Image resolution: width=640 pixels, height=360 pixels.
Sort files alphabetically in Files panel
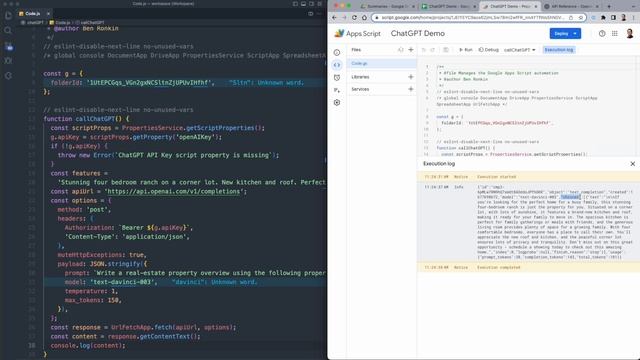coord(400,50)
